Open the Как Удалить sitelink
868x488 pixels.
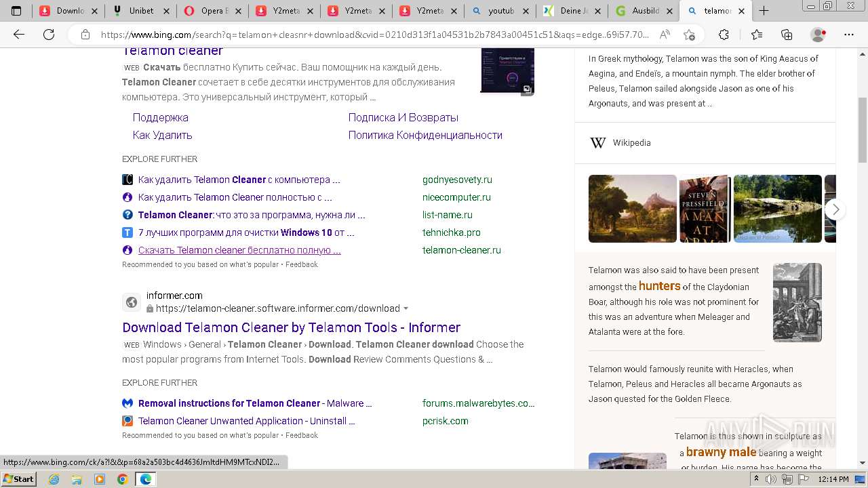163,135
